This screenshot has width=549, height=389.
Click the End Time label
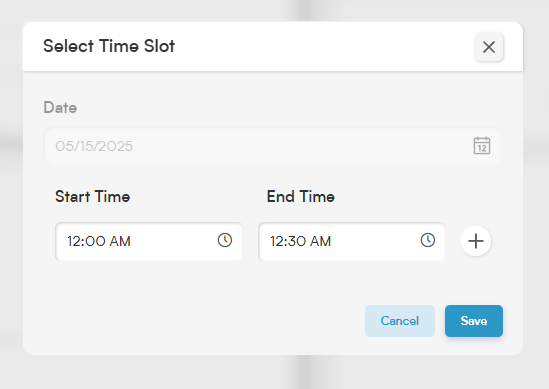pos(301,196)
